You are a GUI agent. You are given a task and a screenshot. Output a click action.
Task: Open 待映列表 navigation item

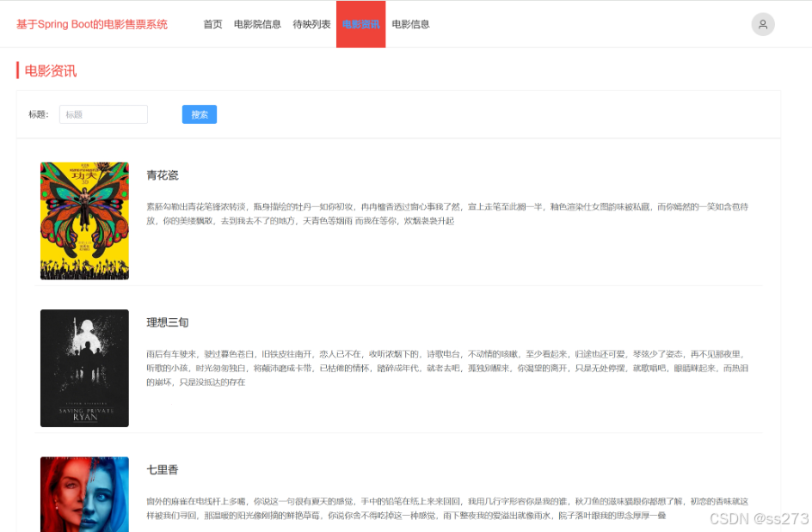(x=311, y=24)
